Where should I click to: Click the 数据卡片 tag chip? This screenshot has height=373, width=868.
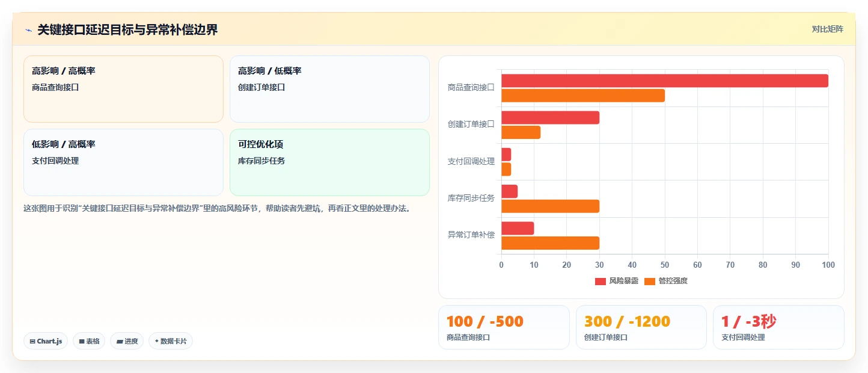pos(171,341)
